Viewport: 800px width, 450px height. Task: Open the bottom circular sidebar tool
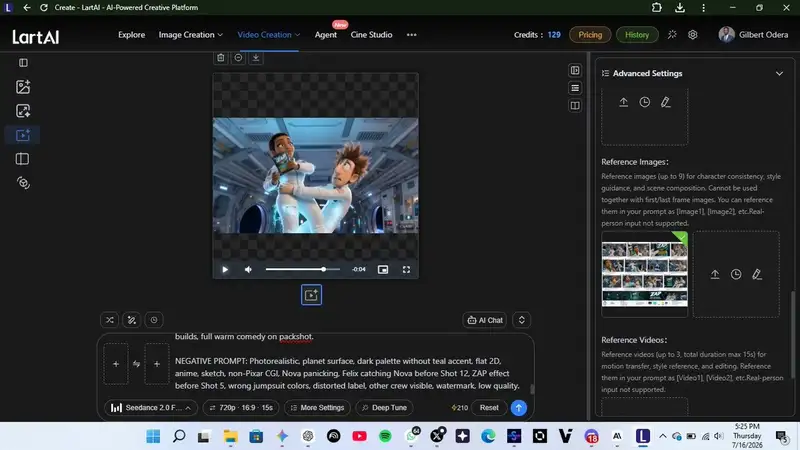pos(23,183)
